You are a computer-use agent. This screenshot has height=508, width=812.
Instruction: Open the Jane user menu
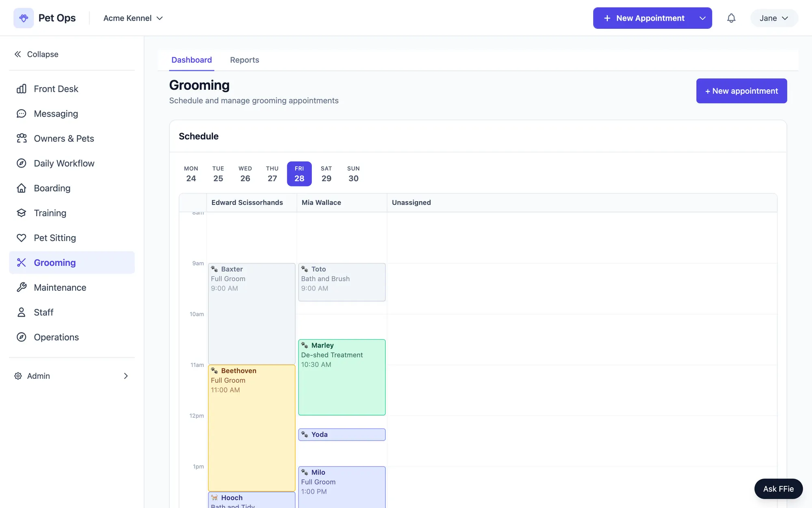point(774,18)
